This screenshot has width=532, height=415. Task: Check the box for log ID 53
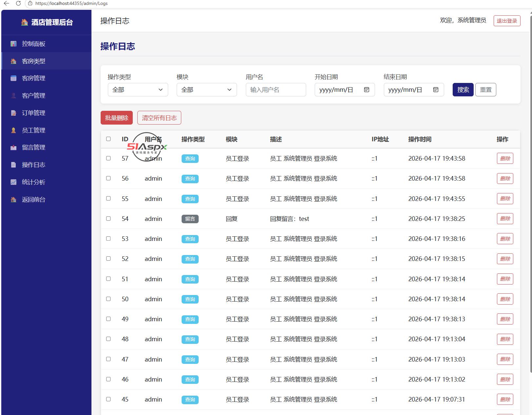pyautogui.click(x=108, y=239)
